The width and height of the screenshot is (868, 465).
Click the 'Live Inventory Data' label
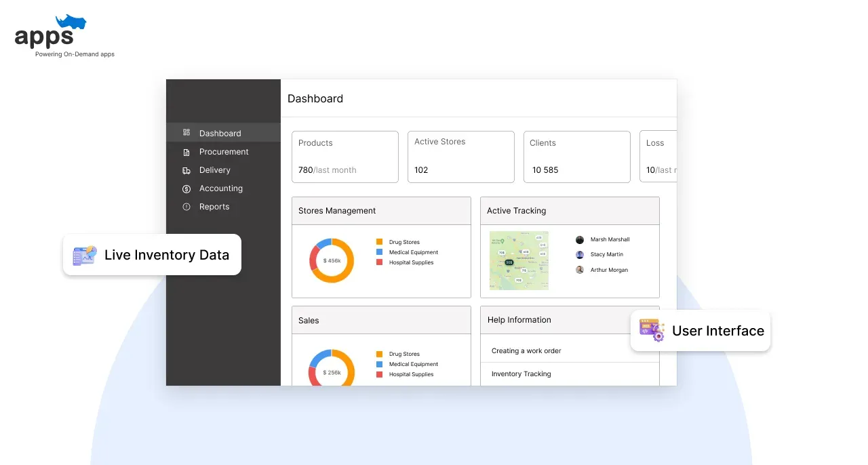point(167,255)
